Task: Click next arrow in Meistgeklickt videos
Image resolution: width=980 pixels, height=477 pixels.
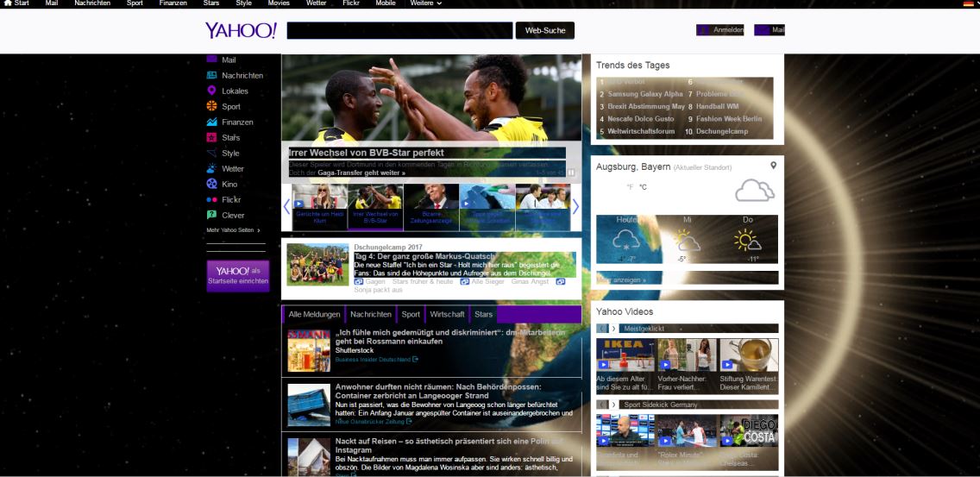Action: pos(613,329)
